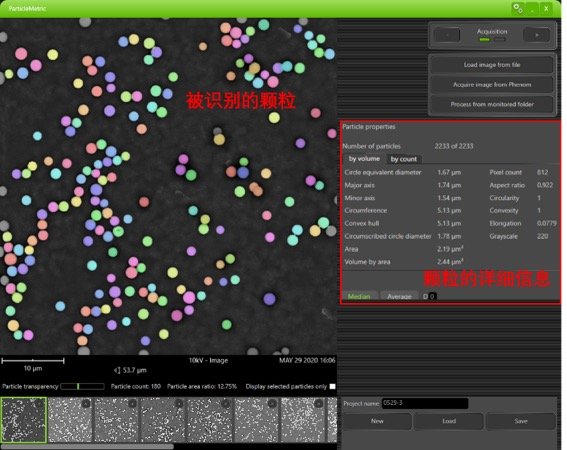Save the project with Save button

coord(521,421)
